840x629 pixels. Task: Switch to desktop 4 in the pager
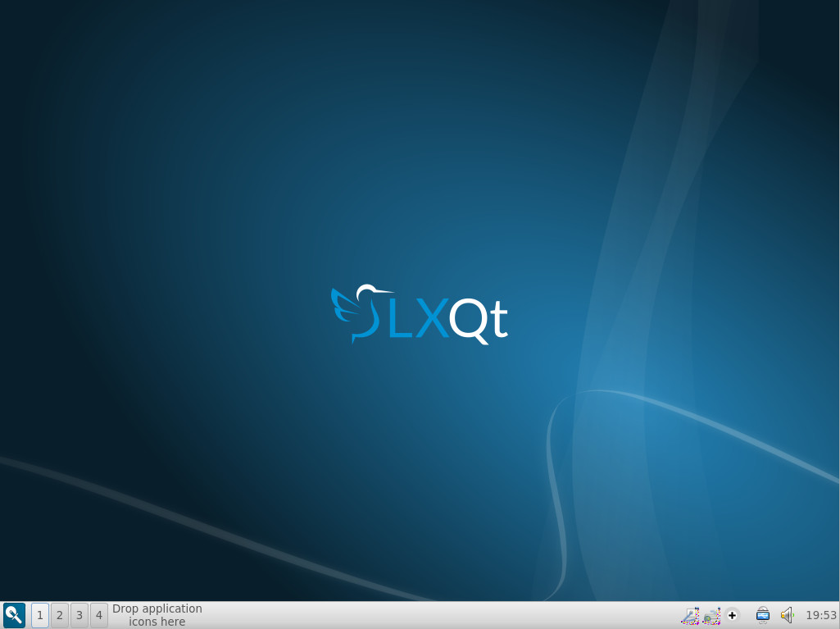(x=99, y=615)
